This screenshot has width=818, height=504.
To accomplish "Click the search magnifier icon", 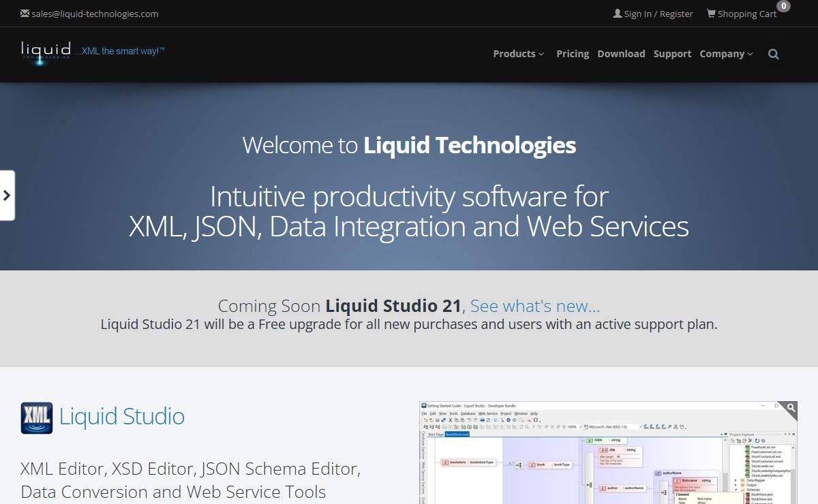I will (x=773, y=54).
